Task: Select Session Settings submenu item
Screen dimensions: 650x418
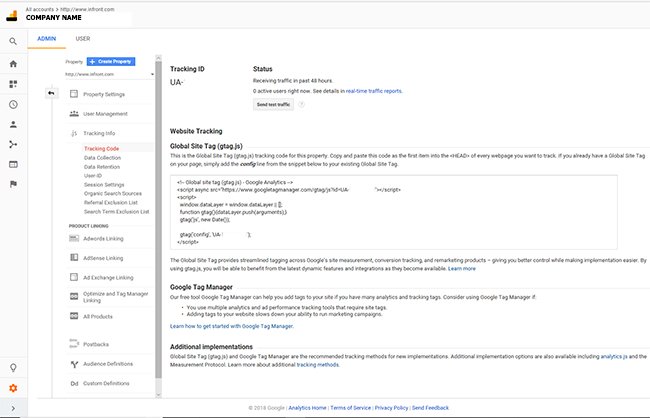Action: pos(104,185)
